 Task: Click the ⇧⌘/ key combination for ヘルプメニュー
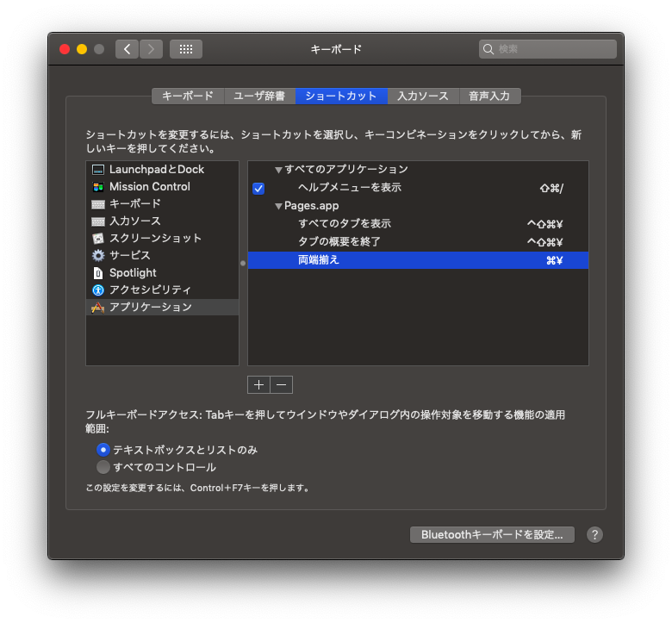tap(551, 188)
